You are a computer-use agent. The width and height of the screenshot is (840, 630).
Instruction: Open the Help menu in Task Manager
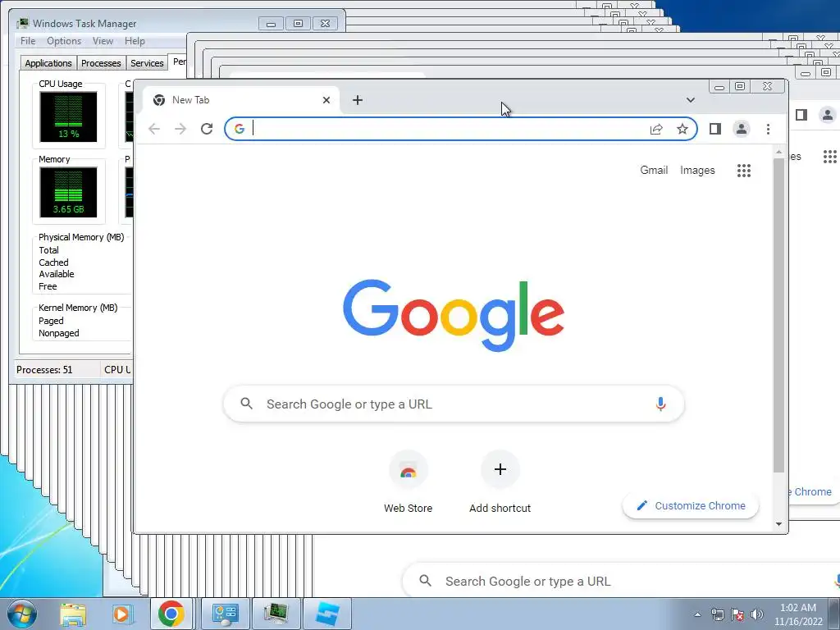pos(135,41)
